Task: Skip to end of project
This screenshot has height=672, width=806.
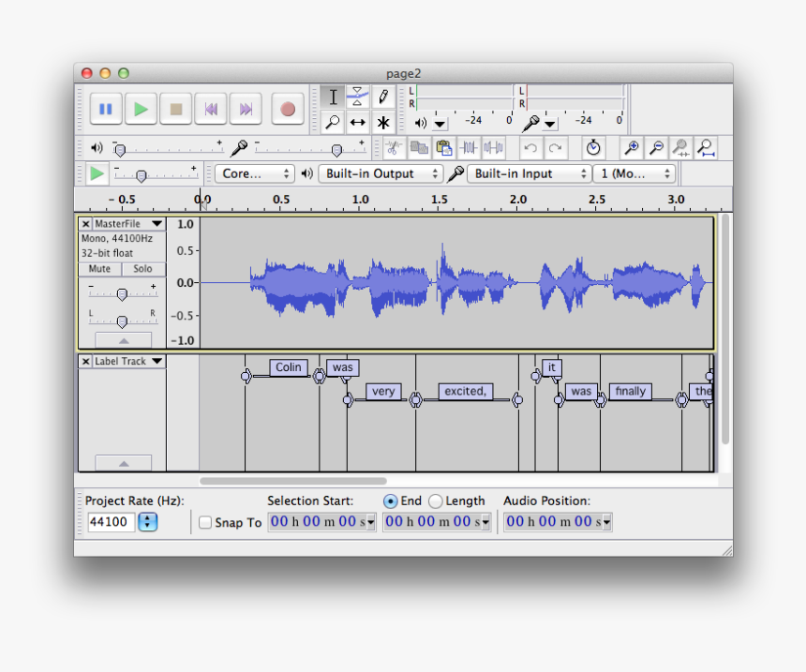Action: (246, 109)
